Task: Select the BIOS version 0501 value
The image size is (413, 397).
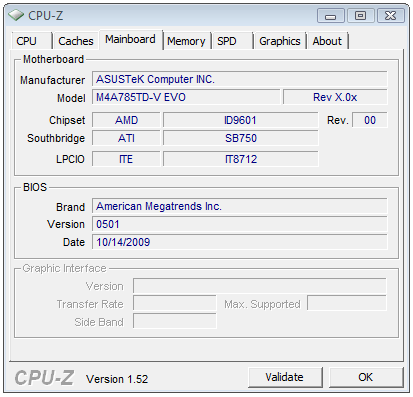Action: [x=240, y=224]
